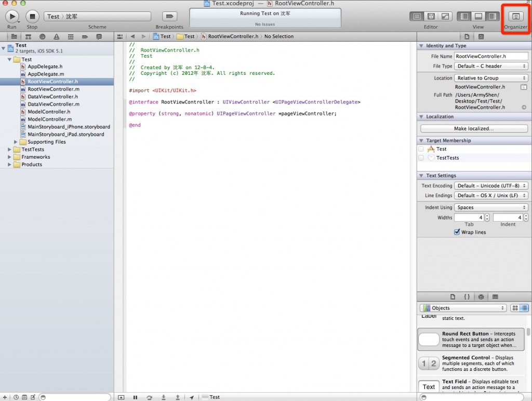Screen dimensions: 532x401
Task: Show the Debug area
Action: click(x=478, y=17)
